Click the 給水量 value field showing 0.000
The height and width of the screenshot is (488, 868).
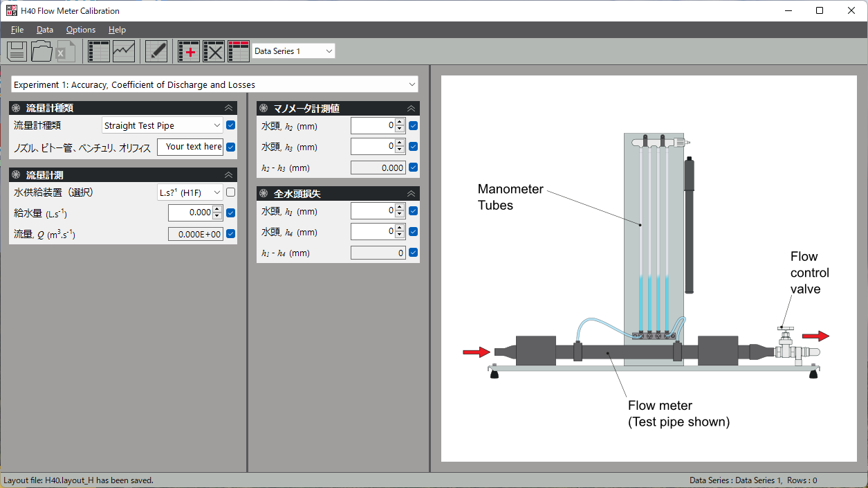coord(190,213)
